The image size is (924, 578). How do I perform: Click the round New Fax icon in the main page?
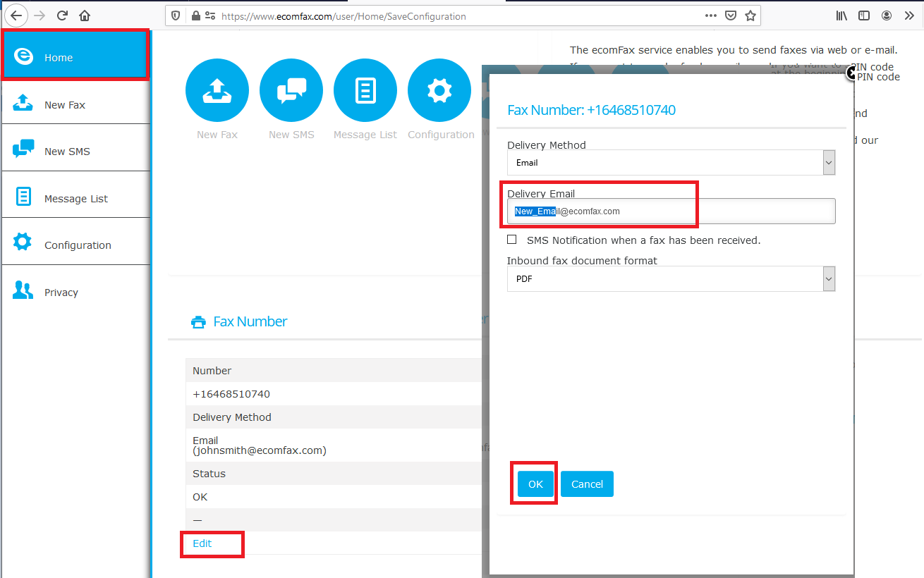pyautogui.click(x=217, y=90)
